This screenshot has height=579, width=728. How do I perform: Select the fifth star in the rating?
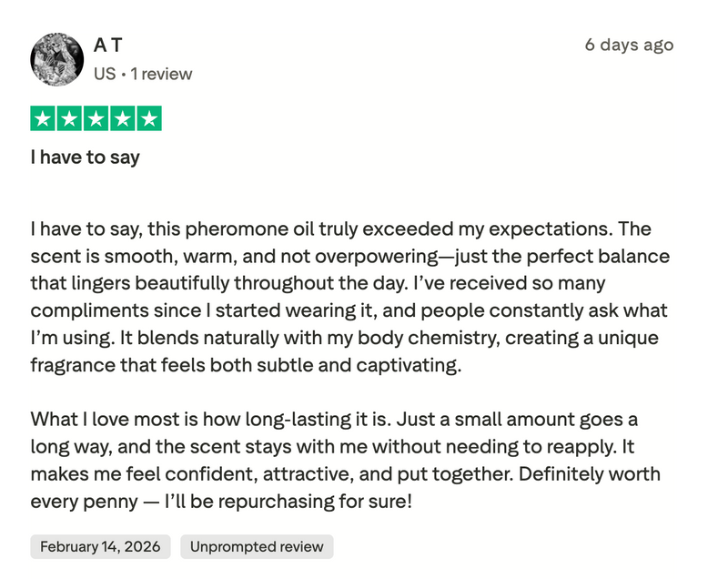(149, 118)
